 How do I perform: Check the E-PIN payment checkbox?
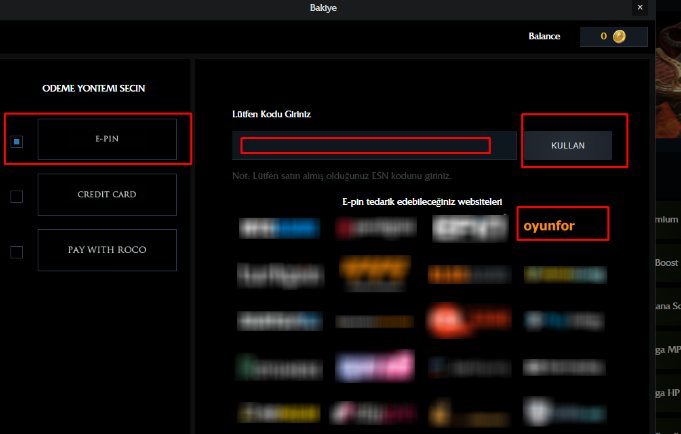point(17,141)
